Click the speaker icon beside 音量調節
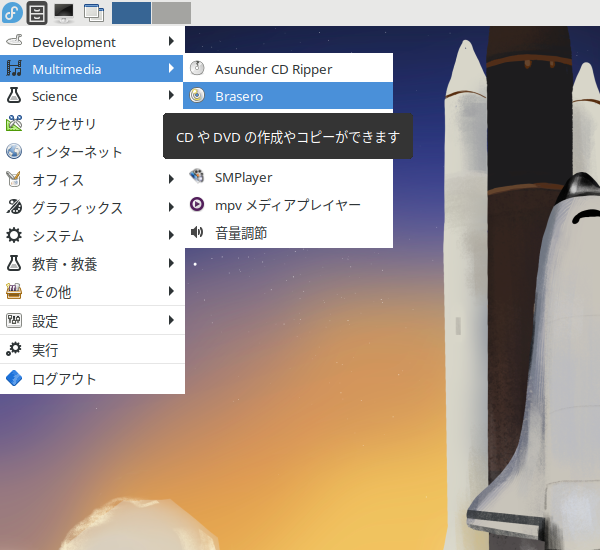Screen dimensions: 600x550 pyautogui.click(x=197, y=232)
